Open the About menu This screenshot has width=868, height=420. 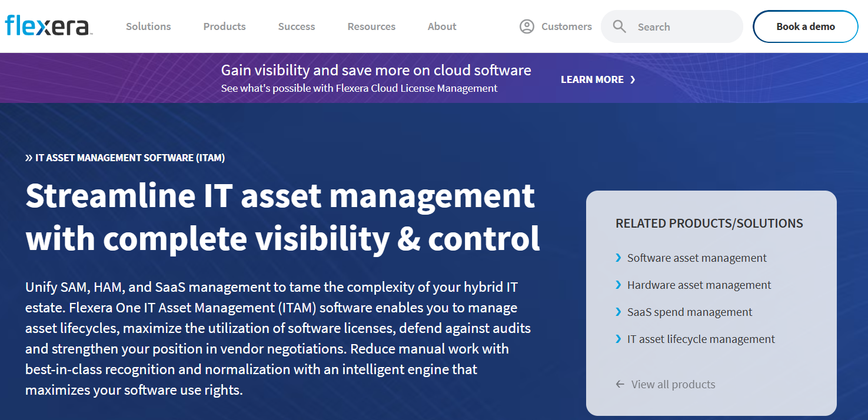pos(442,26)
